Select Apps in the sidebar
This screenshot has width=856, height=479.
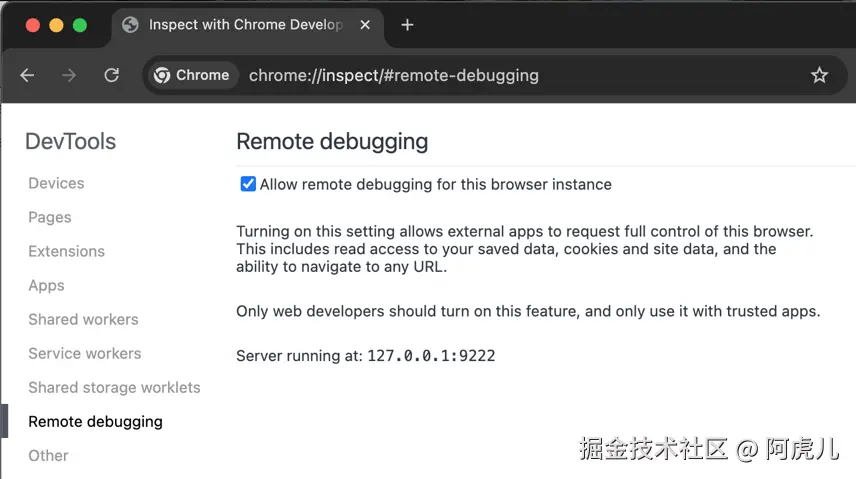pyautogui.click(x=46, y=285)
